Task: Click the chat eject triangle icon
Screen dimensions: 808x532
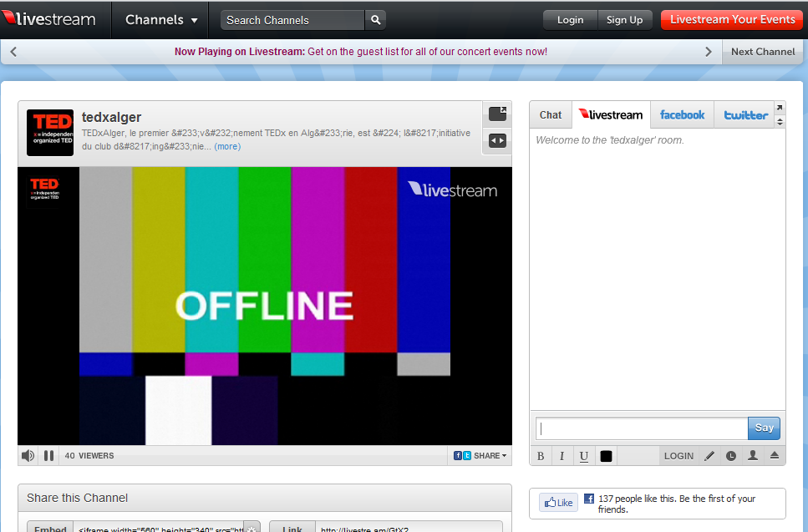Action: [775, 455]
